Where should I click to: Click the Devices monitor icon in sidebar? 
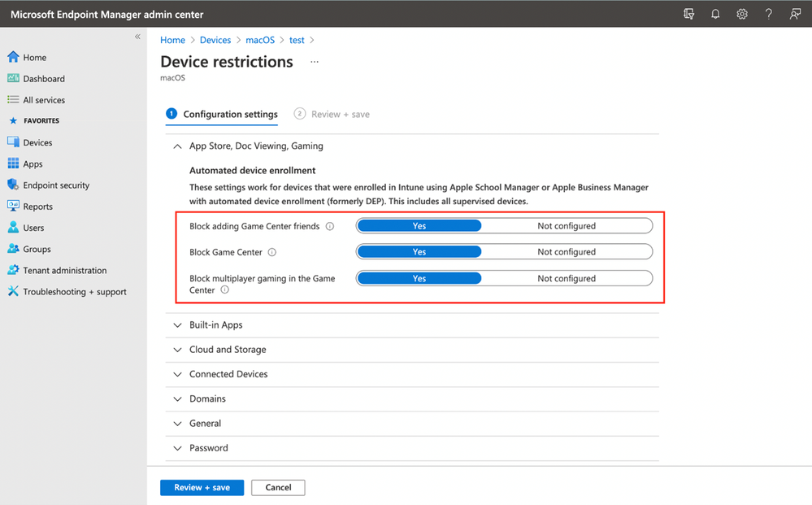(13, 142)
